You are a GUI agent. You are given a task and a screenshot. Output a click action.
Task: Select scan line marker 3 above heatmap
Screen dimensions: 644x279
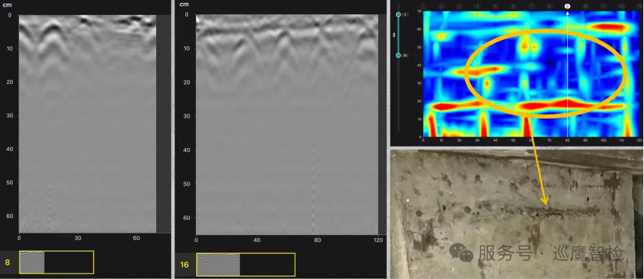(x=459, y=6)
